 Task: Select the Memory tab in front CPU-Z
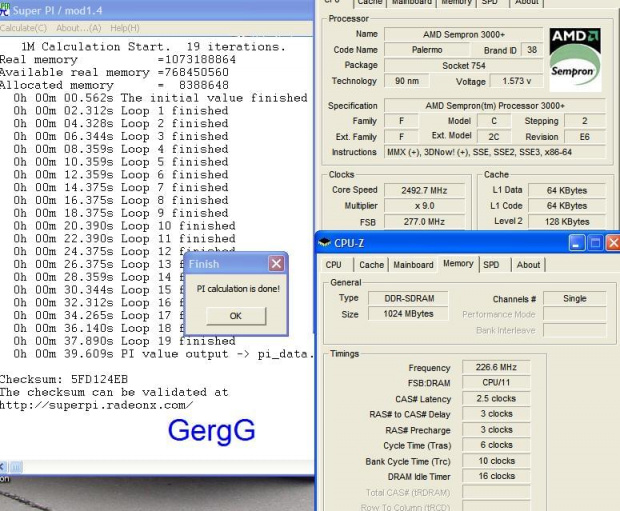coord(458,264)
